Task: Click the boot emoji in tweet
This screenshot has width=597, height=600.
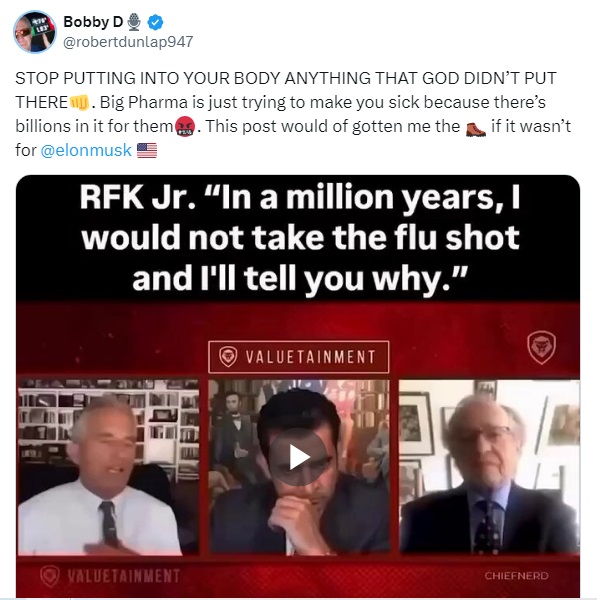Action: coord(476,127)
